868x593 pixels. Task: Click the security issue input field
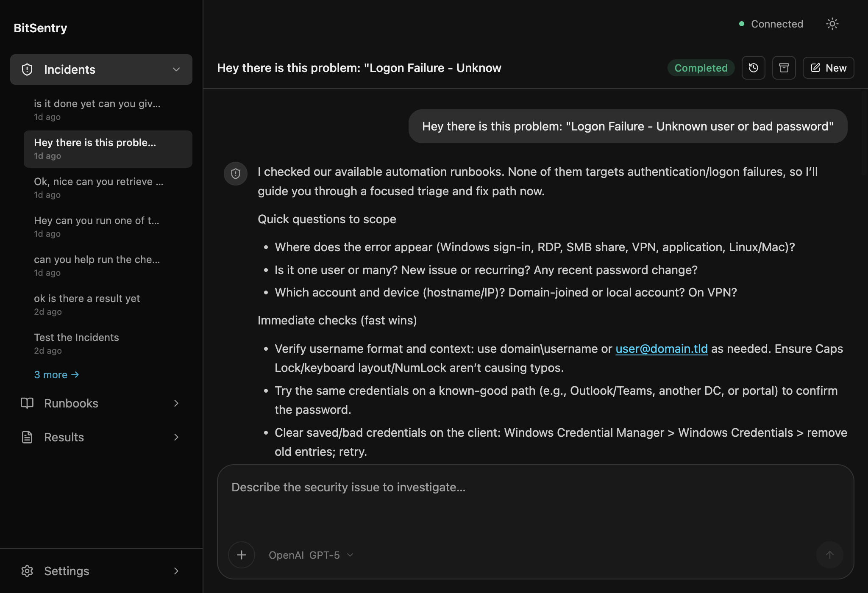pos(466,487)
